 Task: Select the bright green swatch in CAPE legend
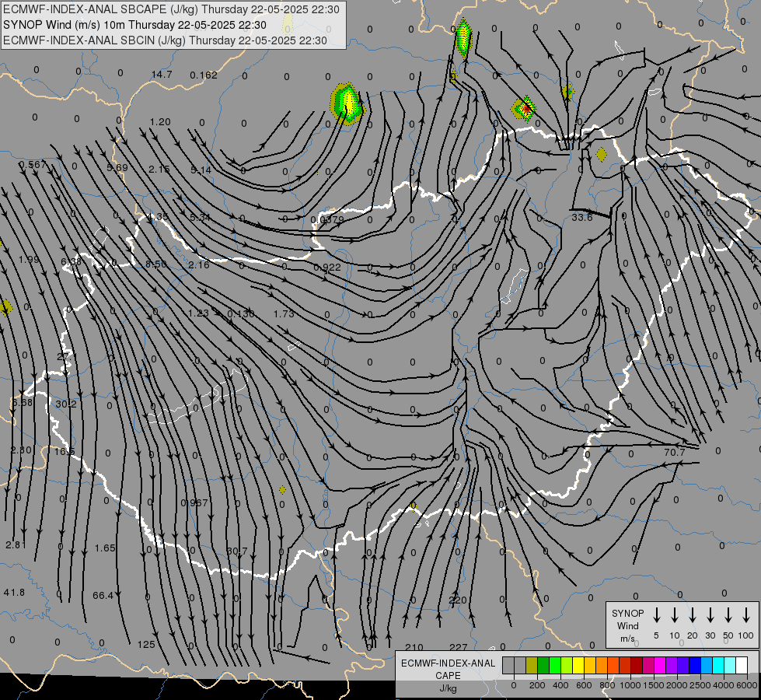point(555,666)
